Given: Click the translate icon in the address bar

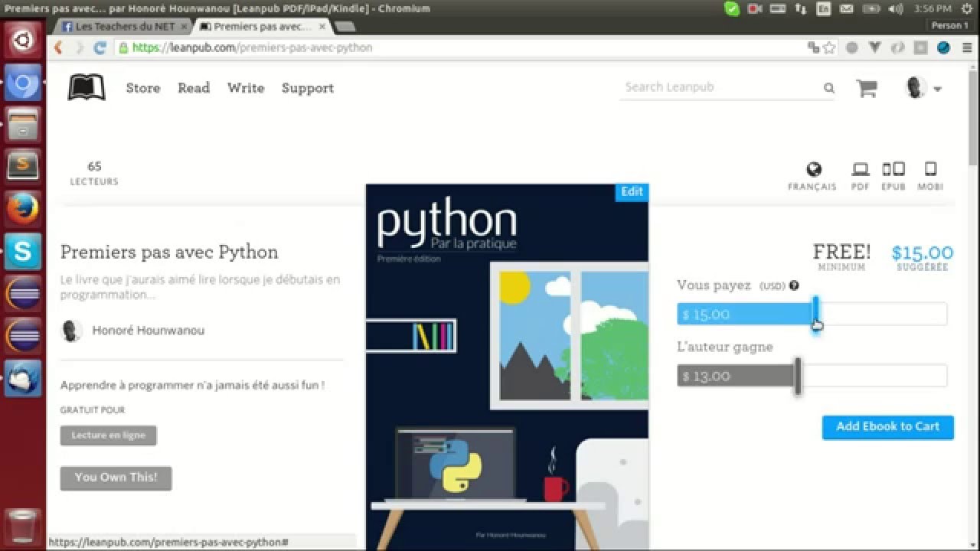Looking at the screenshot, I should 813,47.
